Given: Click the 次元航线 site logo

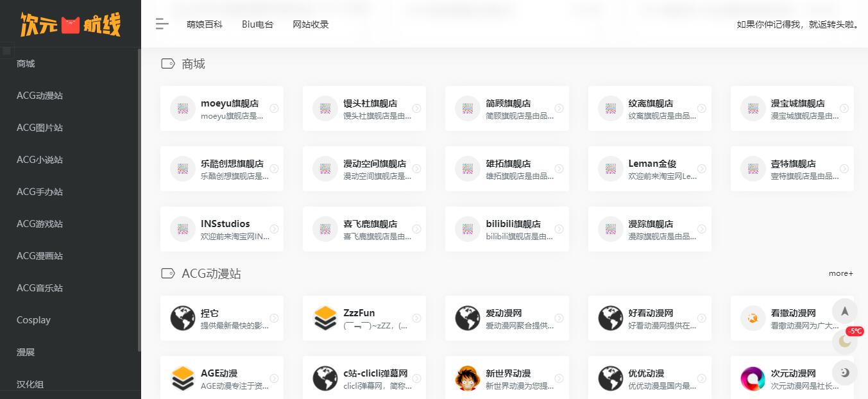Looking at the screenshot, I should click(70, 24).
